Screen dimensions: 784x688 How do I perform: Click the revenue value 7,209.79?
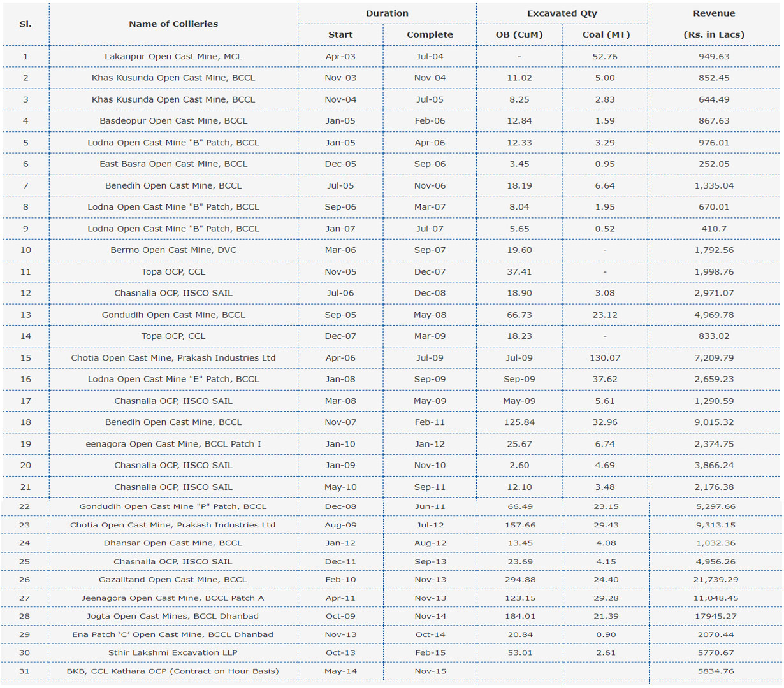pyautogui.click(x=714, y=358)
